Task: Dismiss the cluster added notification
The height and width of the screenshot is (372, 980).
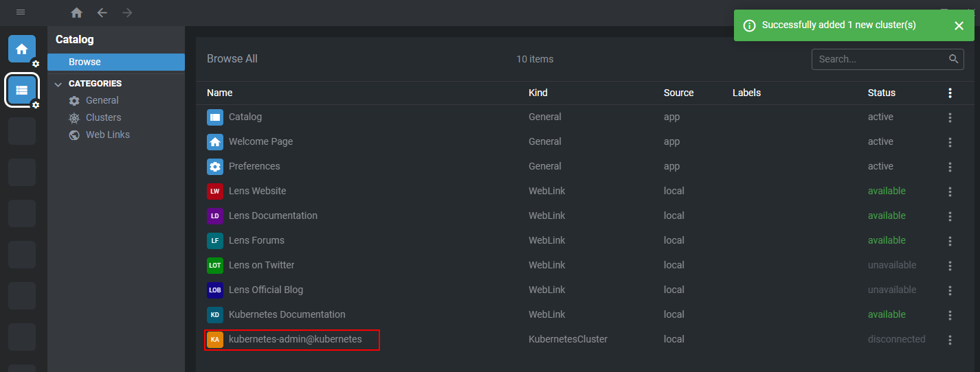Action: [x=959, y=25]
